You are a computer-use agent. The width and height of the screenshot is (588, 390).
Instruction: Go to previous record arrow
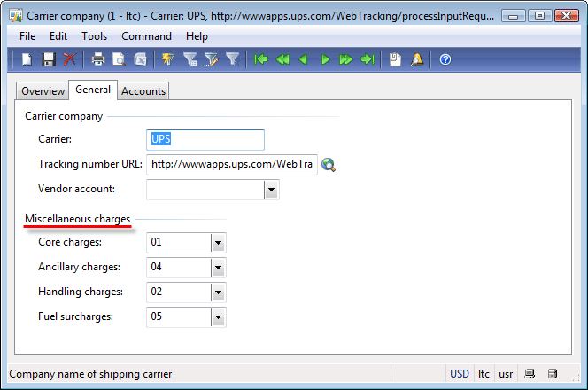coord(304,59)
